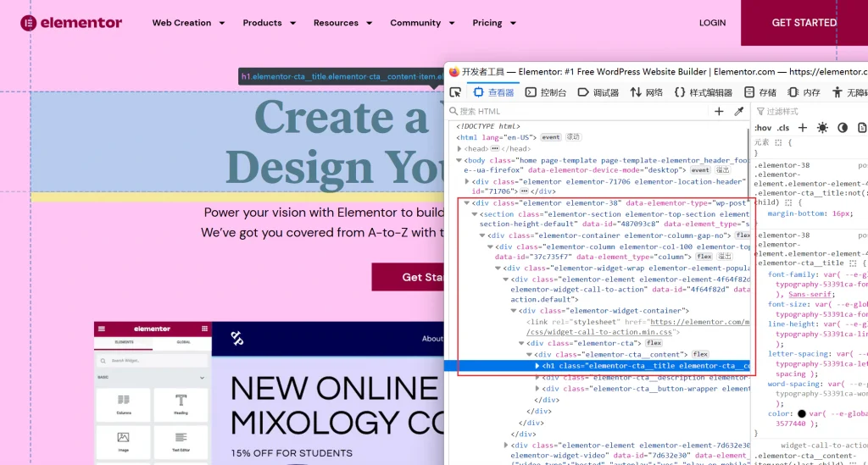Screen dimensions: 868x465
Task: Click the black color swatch in rules
Action: [x=801, y=413]
